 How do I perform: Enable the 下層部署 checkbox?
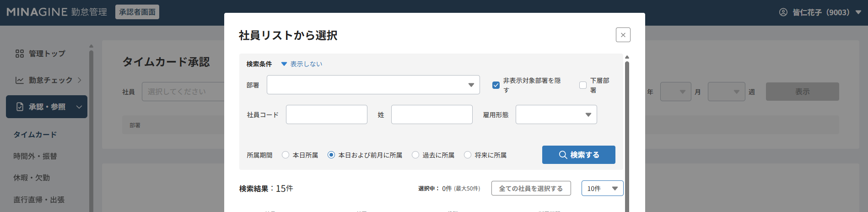tap(582, 85)
